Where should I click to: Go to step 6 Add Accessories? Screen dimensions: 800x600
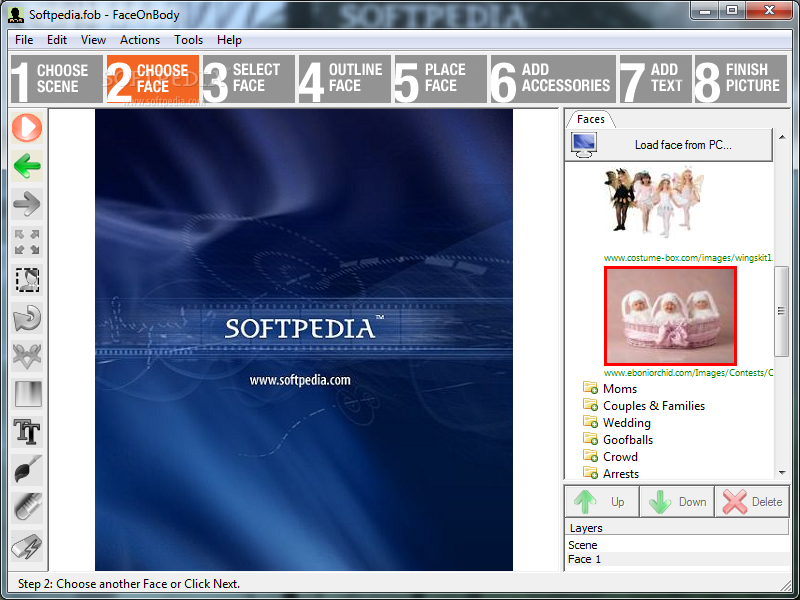click(x=553, y=80)
